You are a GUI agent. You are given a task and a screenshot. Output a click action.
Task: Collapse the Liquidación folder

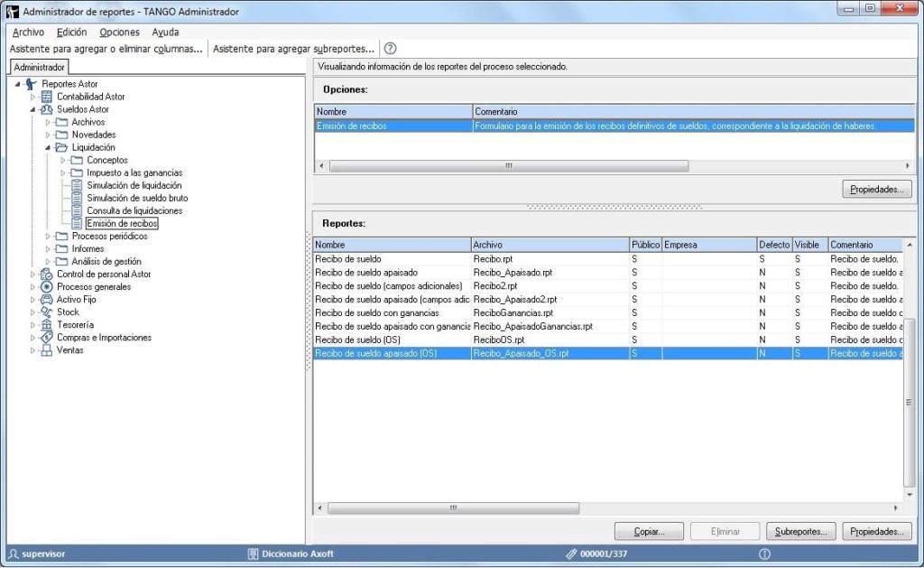tap(49, 147)
